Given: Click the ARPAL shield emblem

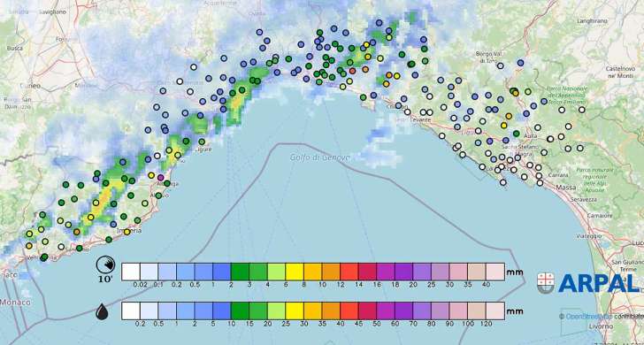Looking at the screenshot, I should point(546,283).
